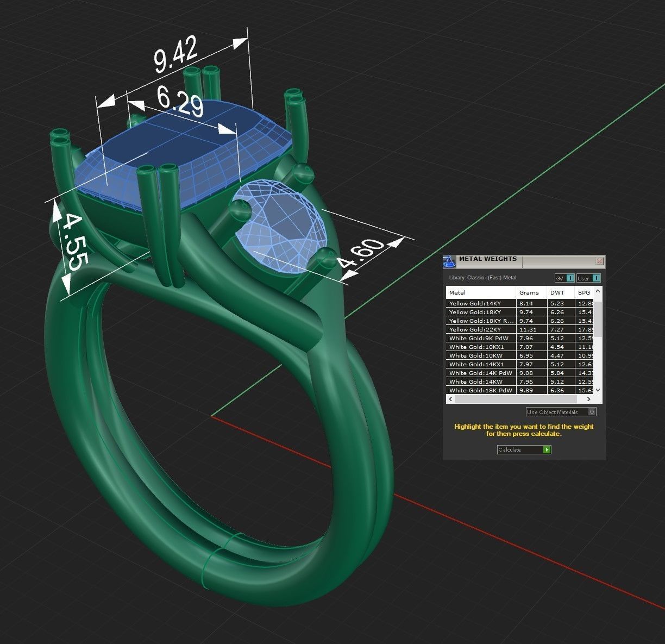Sort by the Grams column header
Screen dimensions: 665x644
tap(531, 292)
